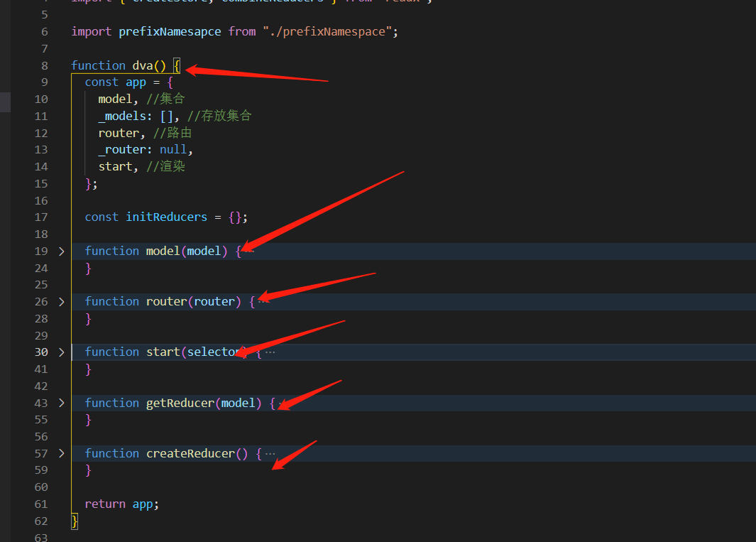Click the null value on line 13
756x542 pixels.
coord(173,150)
